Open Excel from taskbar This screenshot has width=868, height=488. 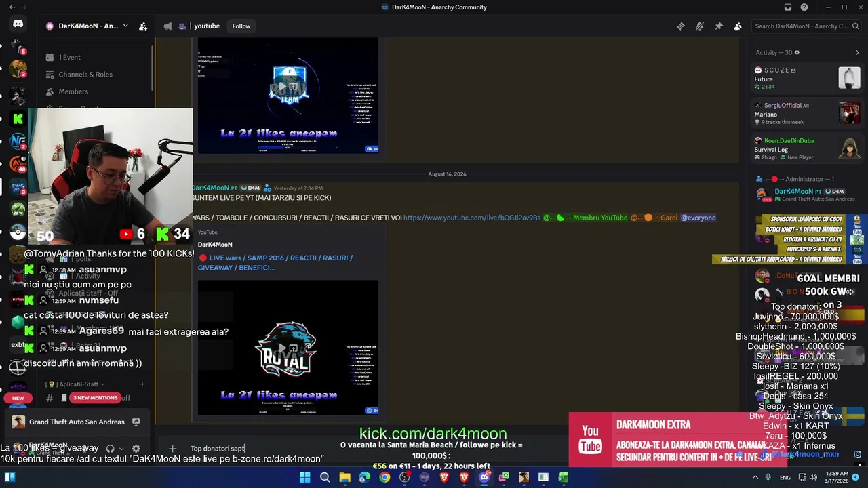[x=563, y=478]
